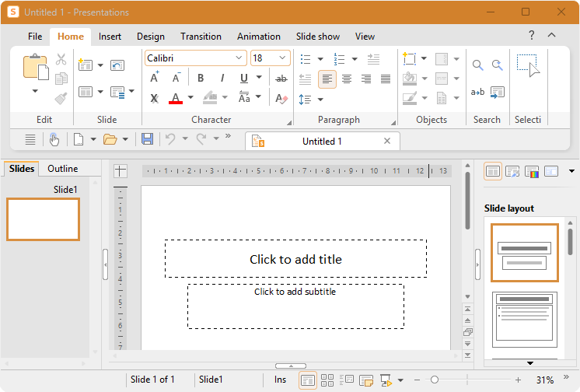
Task: Click the reset character formatting eraser icon
Action: (281, 98)
